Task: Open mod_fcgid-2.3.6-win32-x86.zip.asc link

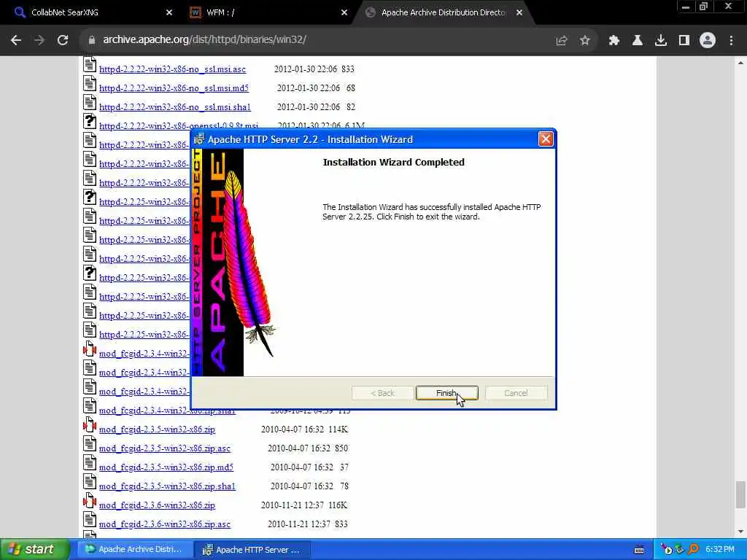Action: click(165, 524)
